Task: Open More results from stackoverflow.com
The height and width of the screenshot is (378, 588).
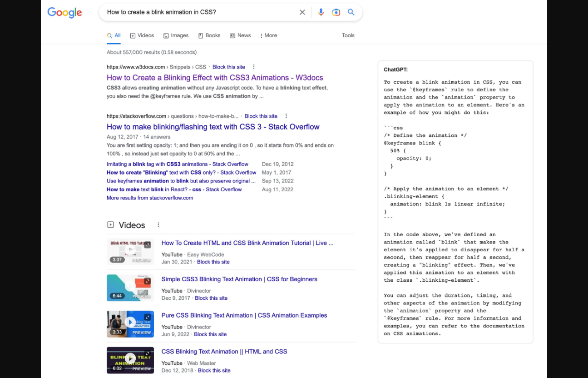Action: coord(150,198)
